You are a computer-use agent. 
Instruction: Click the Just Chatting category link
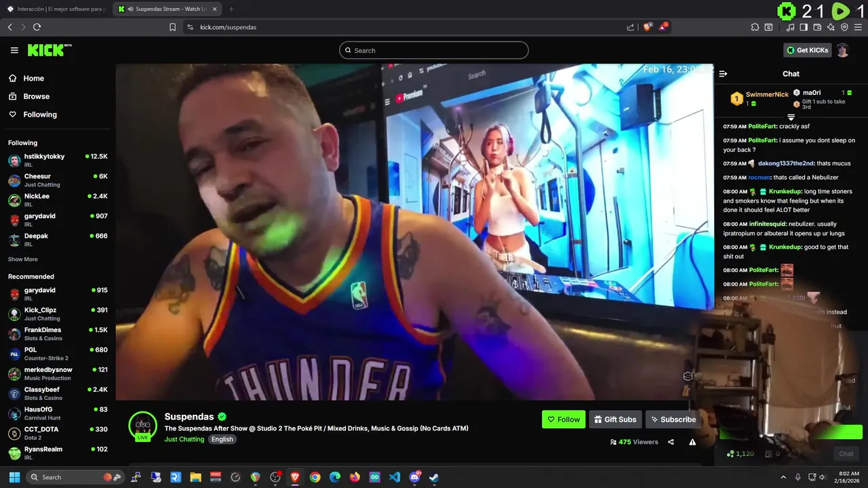click(x=184, y=439)
